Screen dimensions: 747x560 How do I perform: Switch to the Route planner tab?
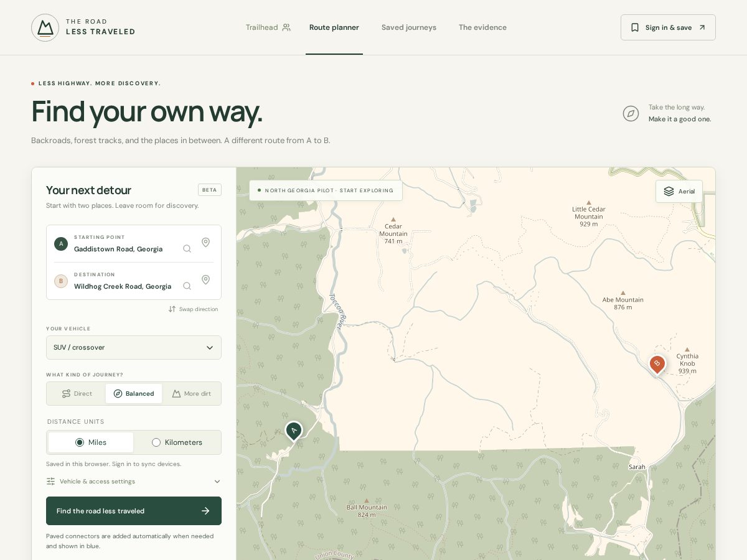pyautogui.click(x=334, y=27)
